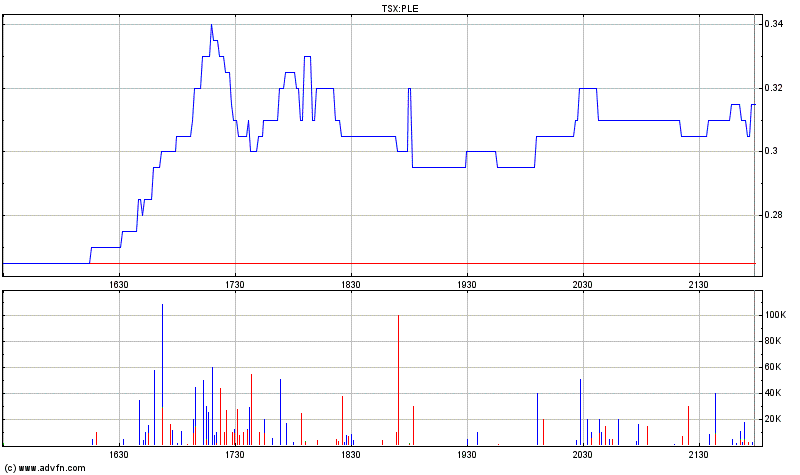Click the 20K volume axis label

click(773, 419)
